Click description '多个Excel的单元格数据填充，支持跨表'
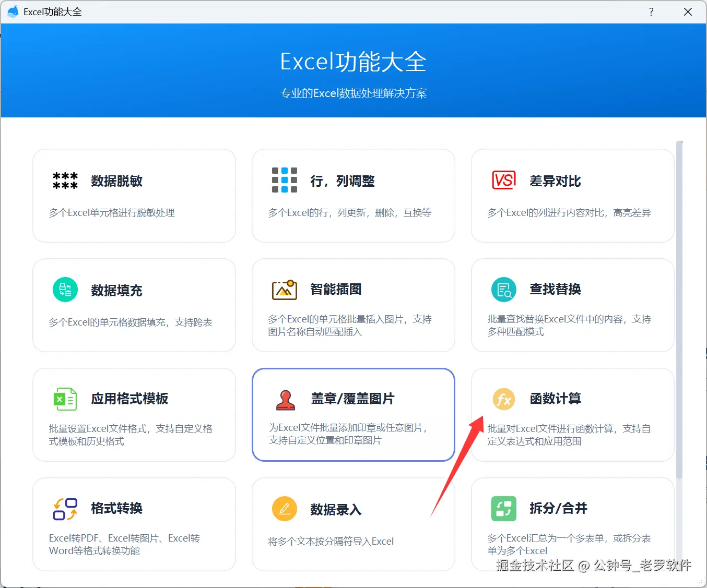This screenshot has height=588, width=707. tap(131, 322)
